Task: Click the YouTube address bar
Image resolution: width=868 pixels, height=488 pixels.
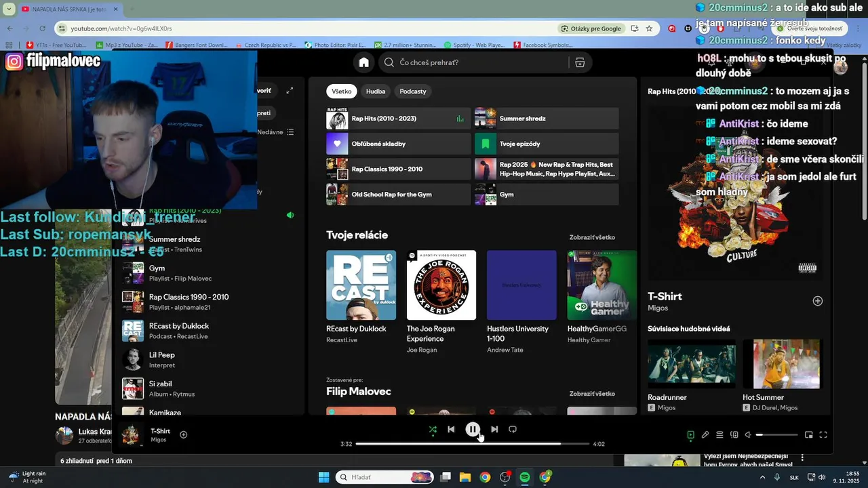Action: pos(305,28)
